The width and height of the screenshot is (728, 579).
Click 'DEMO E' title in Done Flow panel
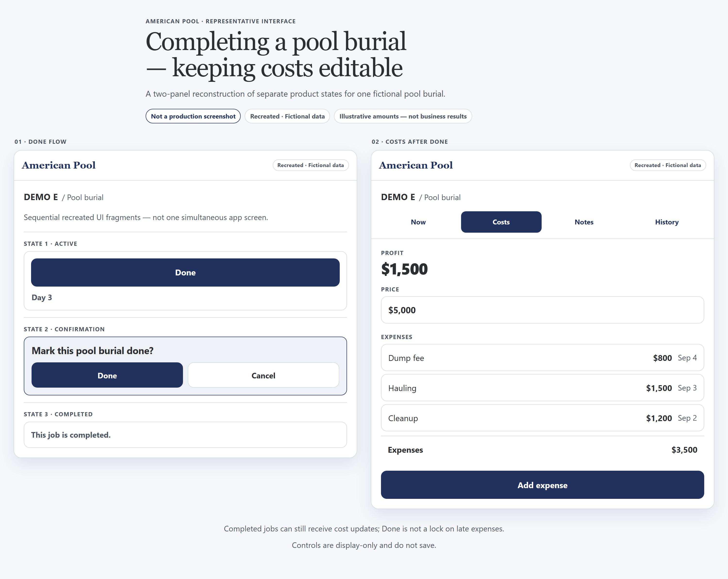click(41, 197)
